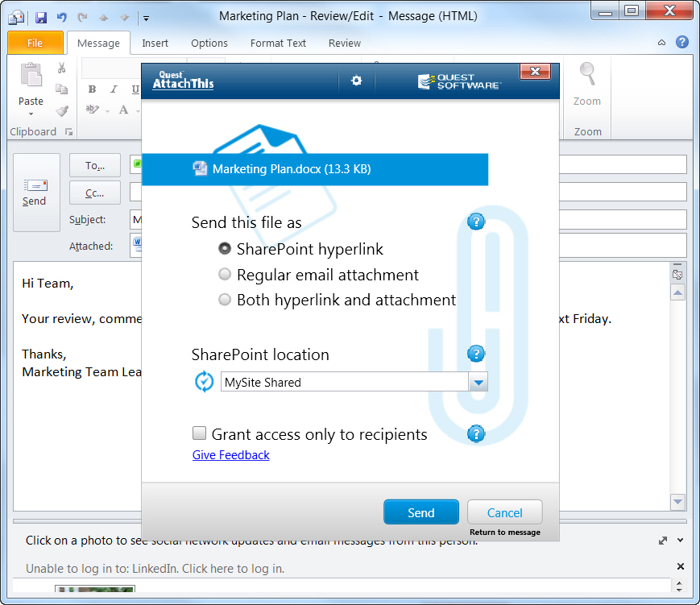Image resolution: width=700 pixels, height=605 pixels.
Task: Click the Outlook message icon in title bar
Action: click(x=17, y=18)
